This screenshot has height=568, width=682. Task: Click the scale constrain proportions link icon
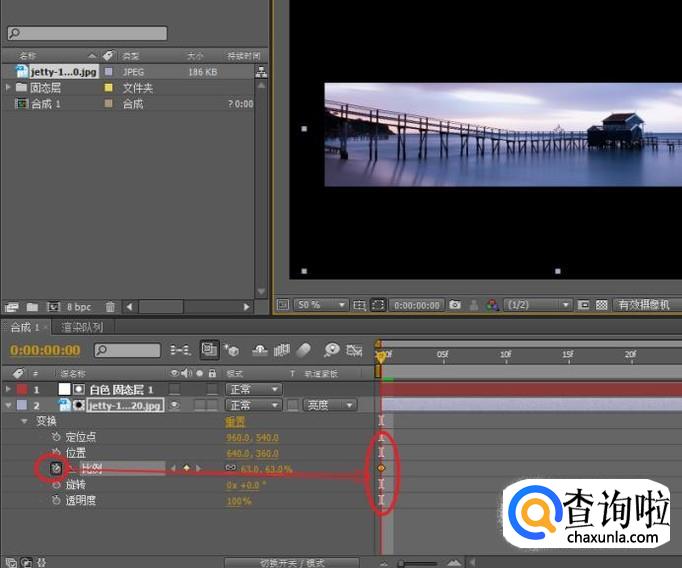pos(229,468)
